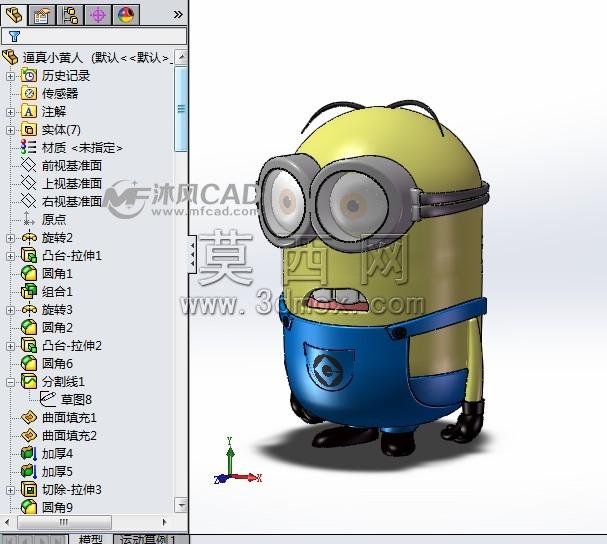
Task: Select the 切除-拉伸3 cut-extrude icon
Action: pos(29,489)
